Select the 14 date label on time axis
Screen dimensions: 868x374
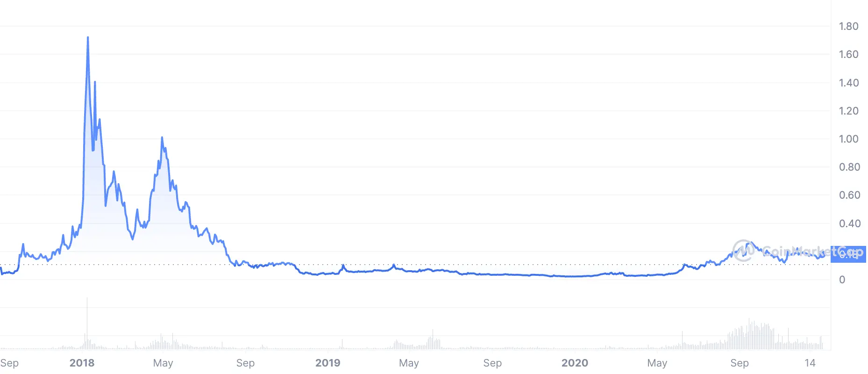coord(810,363)
